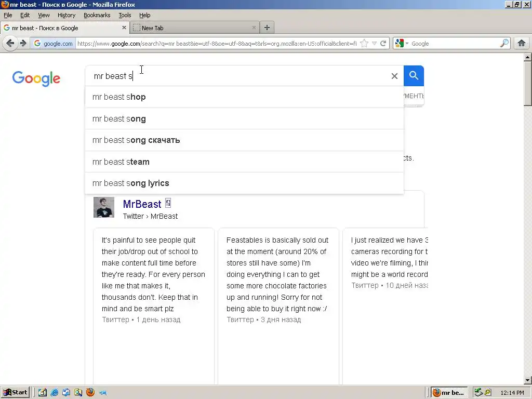This screenshot has height=399, width=532.
Task: Open the Tools menu
Action: [x=125, y=15]
